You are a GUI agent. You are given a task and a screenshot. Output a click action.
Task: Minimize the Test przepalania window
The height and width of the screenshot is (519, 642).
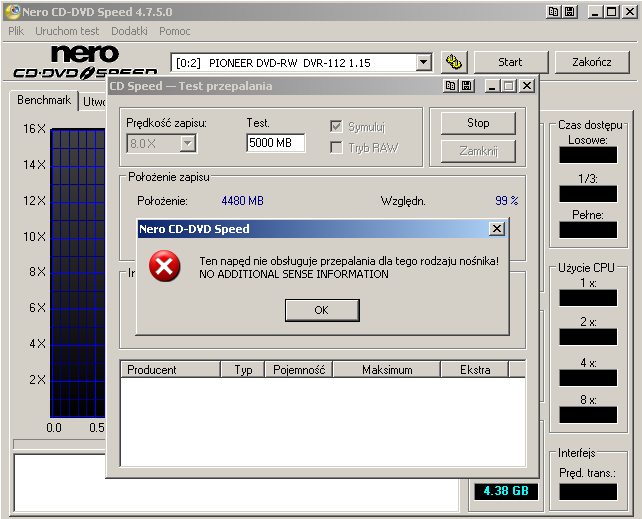coord(493,86)
